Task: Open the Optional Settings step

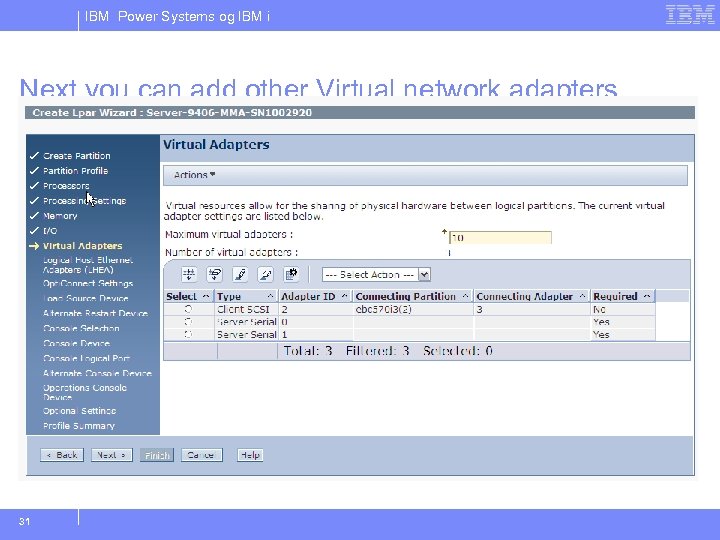Action: 79,411
